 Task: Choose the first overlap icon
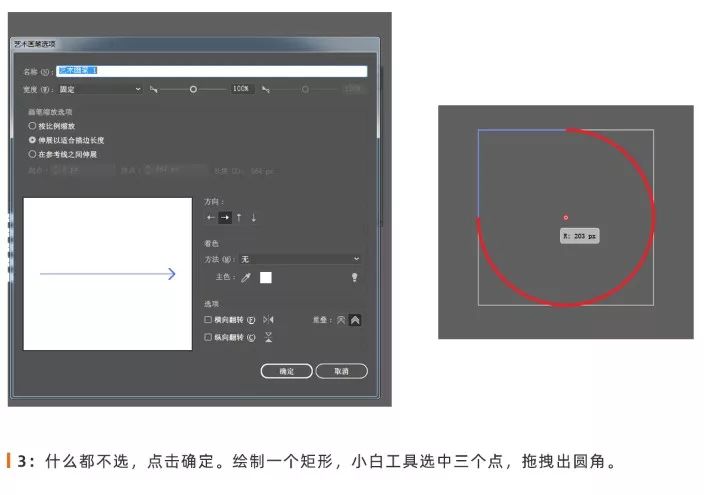click(x=341, y=320)
